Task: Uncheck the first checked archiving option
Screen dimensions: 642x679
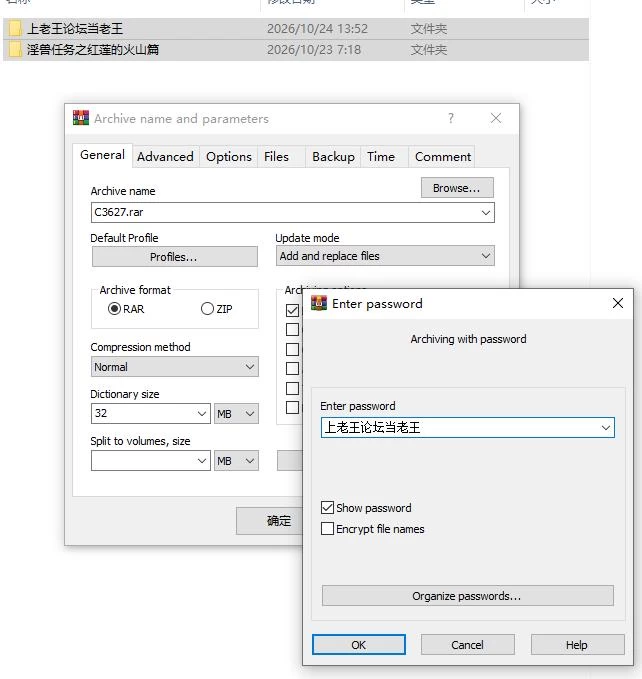Action: 293,310
